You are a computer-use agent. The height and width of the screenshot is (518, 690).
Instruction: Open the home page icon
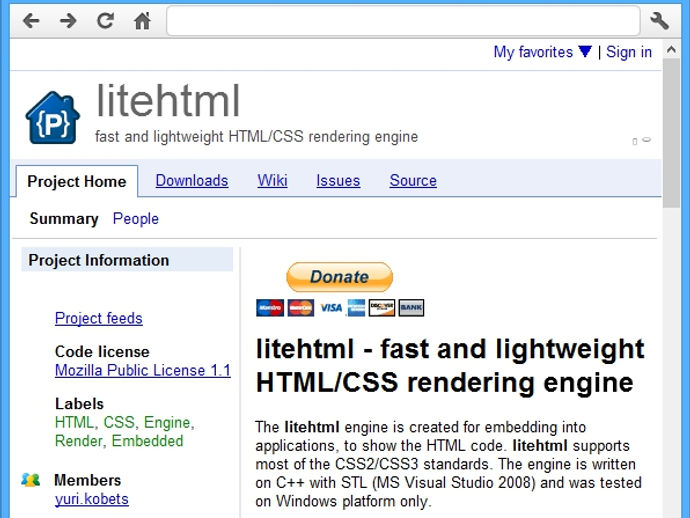(x=142, y=20)
